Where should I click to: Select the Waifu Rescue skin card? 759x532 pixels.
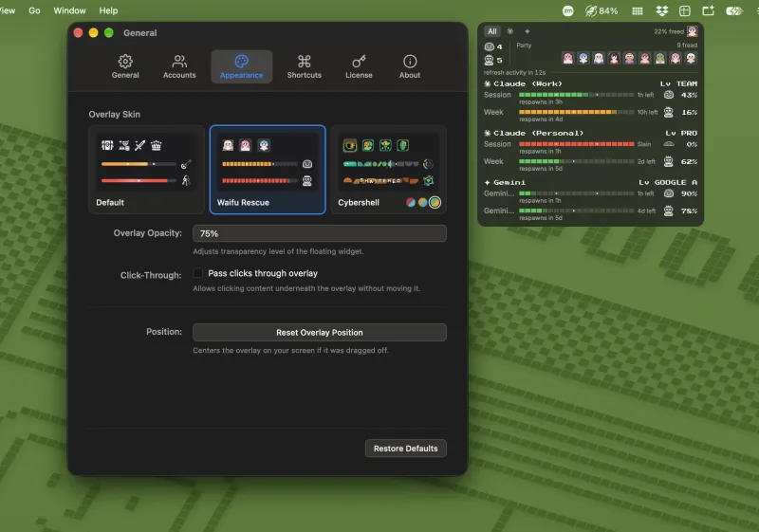click(x=268, y=169)
